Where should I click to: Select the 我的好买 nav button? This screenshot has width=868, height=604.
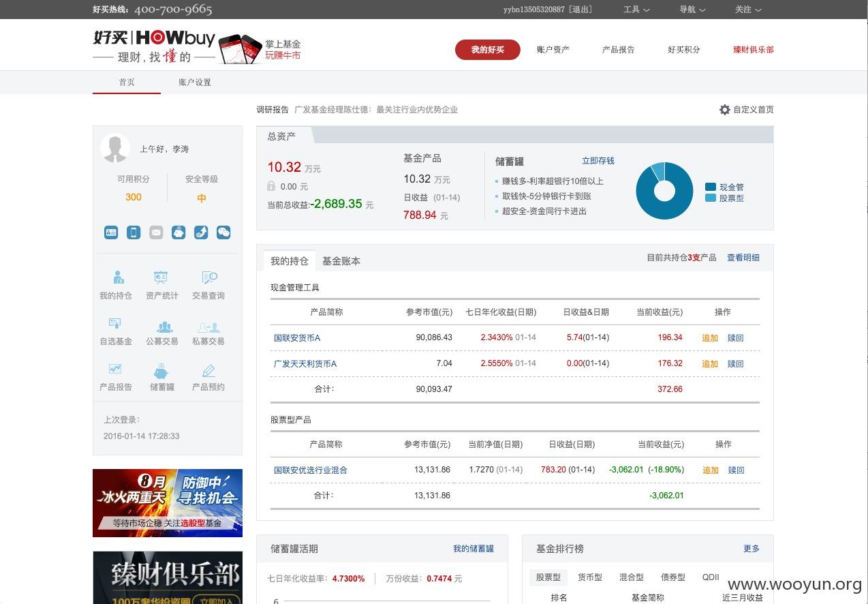tap(488, 50)
